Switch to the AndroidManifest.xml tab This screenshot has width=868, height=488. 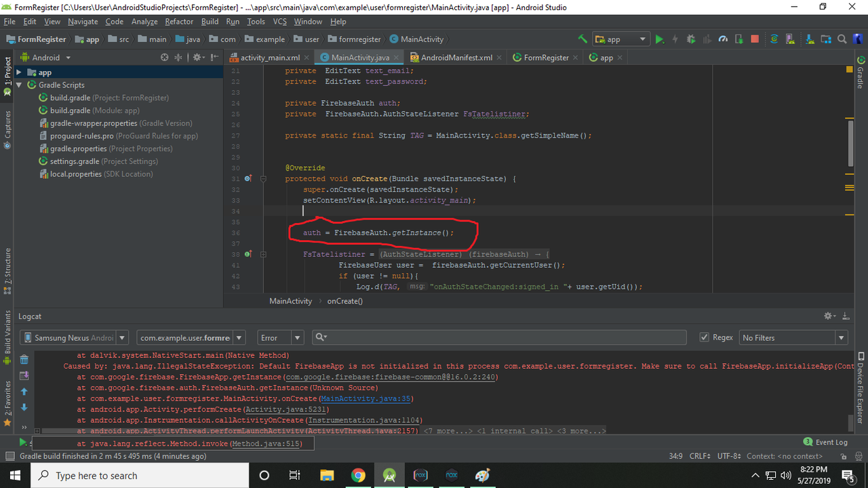pos(456,58)
